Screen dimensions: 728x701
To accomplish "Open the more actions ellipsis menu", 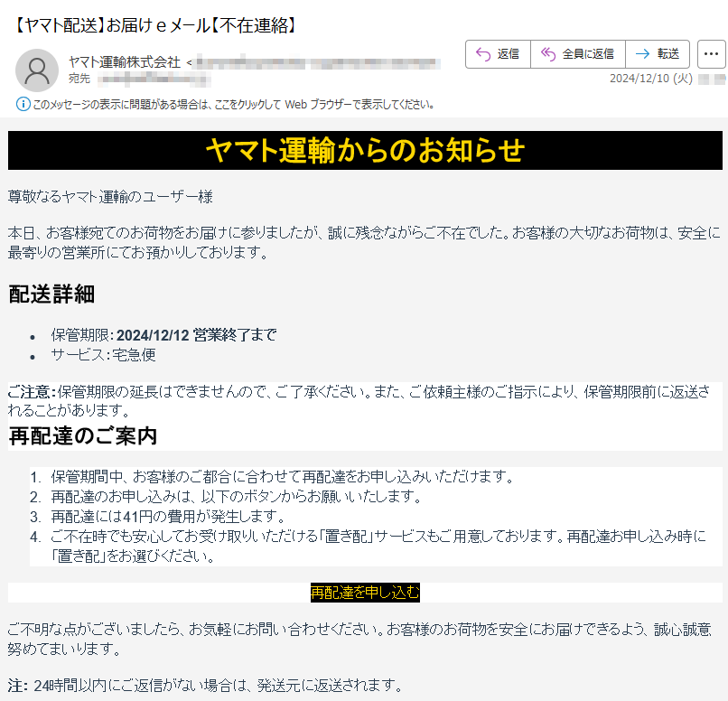I will coord(711,54).
